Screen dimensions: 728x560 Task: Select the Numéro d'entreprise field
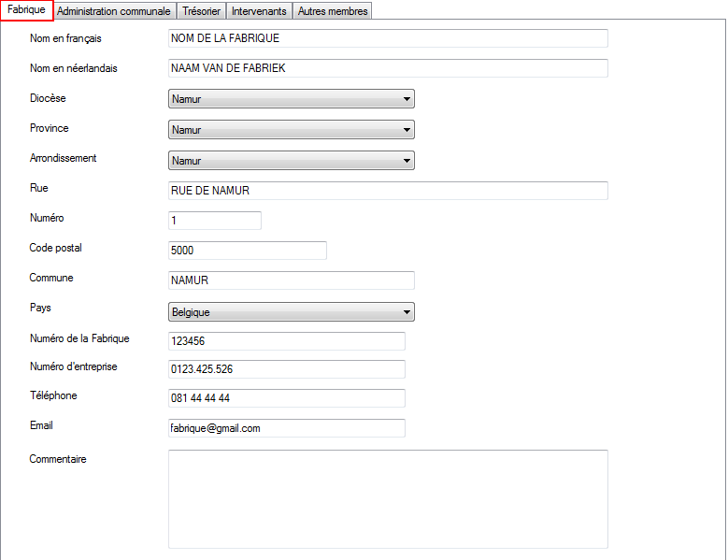287,369
